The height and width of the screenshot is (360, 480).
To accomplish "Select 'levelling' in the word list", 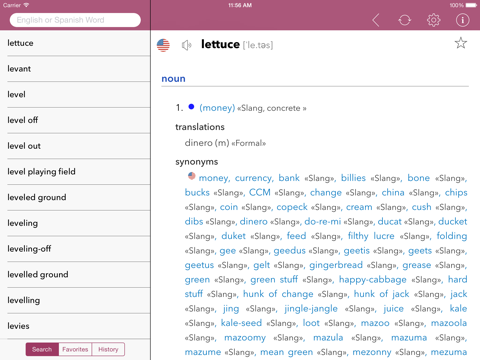I will pos(75,300).
